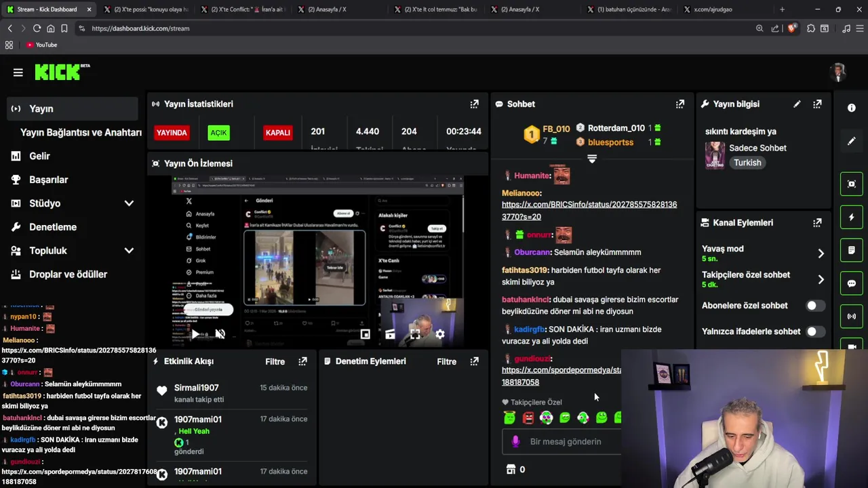
Task: Toggle Abonelere özel sohbet switch
Action: pos(815,306)
